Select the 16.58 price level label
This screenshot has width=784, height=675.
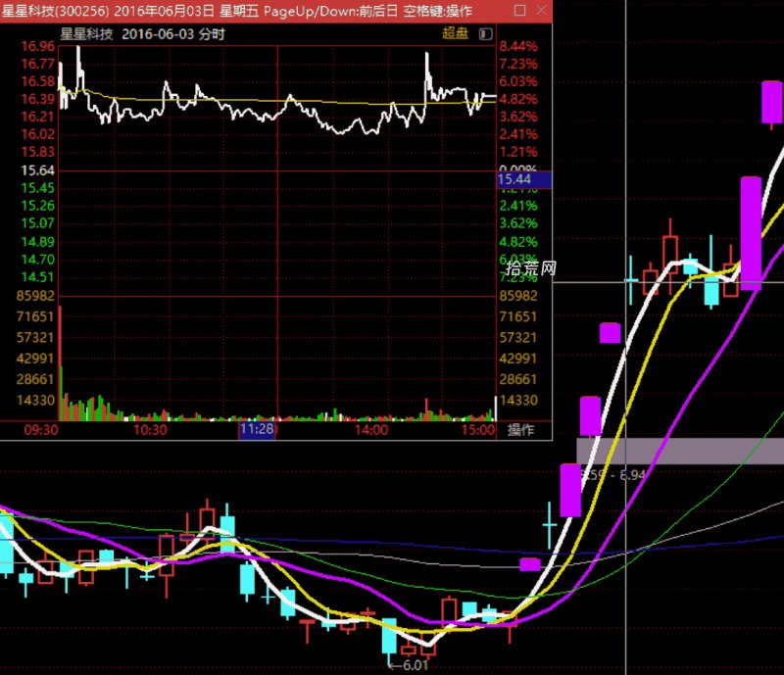pos(37,81)
